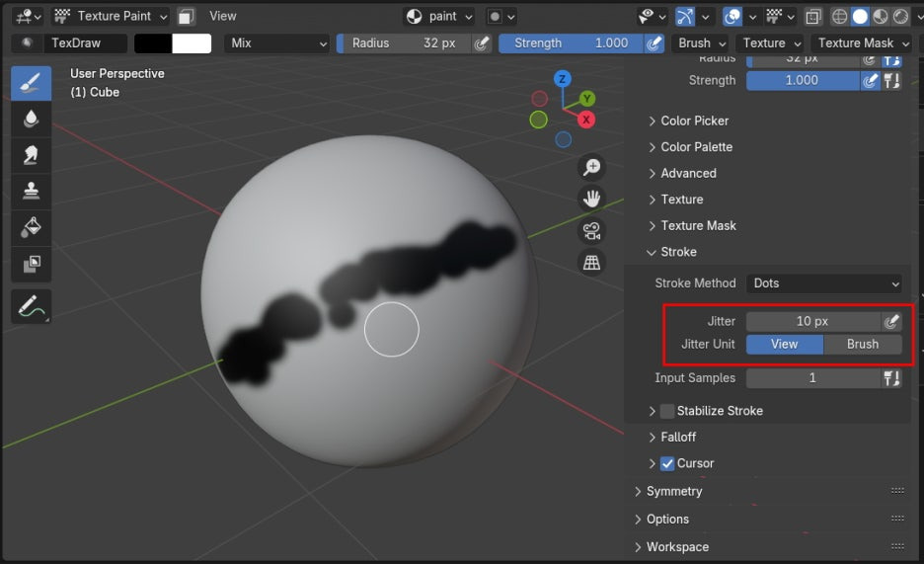Screen dimensions: 924x564
Task: Zoom the viewport with the magnifier icon
Action: click(x=591, y=167)
